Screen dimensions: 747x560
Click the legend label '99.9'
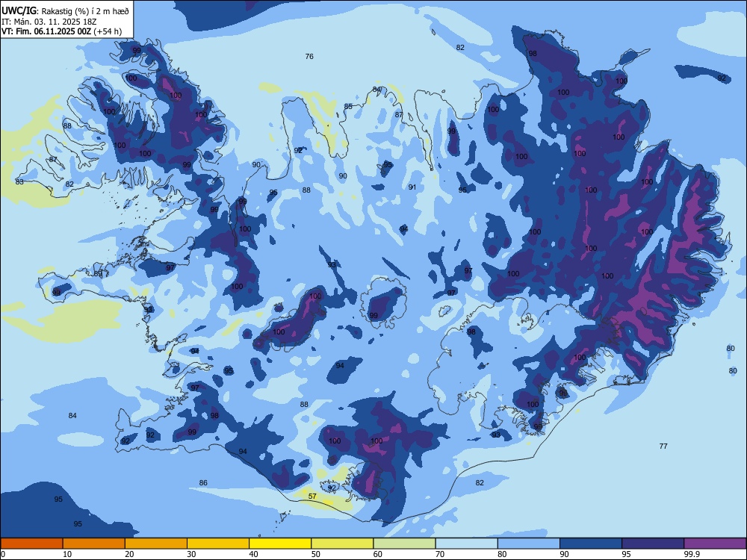pyautogui.click(x=692, y=554)
